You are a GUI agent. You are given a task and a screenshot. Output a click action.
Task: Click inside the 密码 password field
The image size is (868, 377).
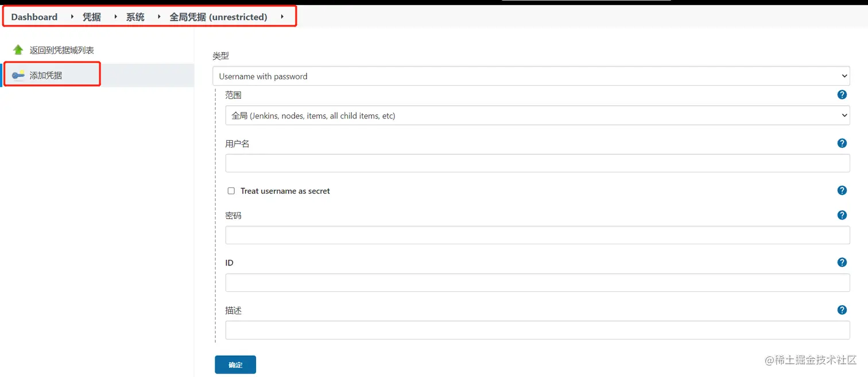pos(537,234)
